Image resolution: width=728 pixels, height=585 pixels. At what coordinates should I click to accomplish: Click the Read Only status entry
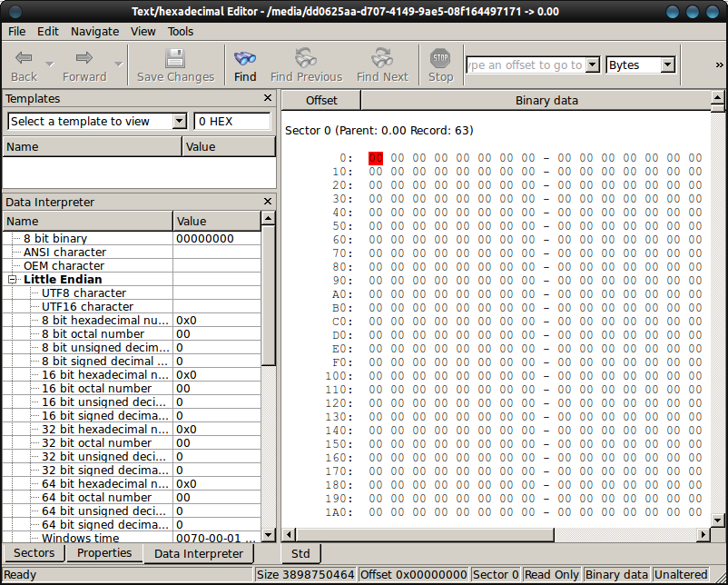[552, 575]
